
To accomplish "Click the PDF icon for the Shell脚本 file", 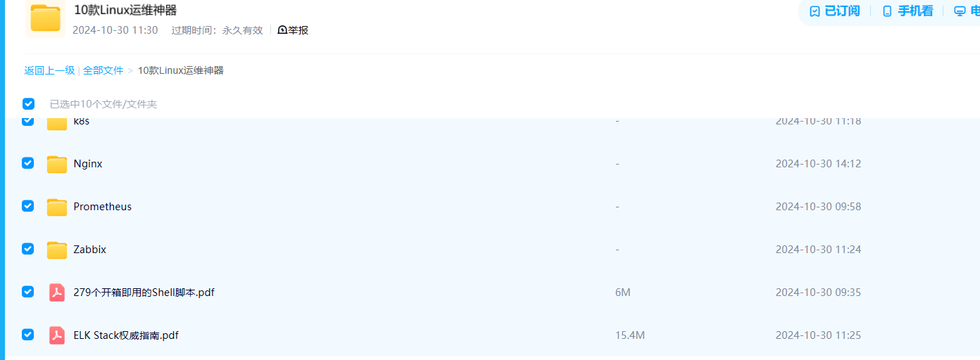I will point(57,292).
